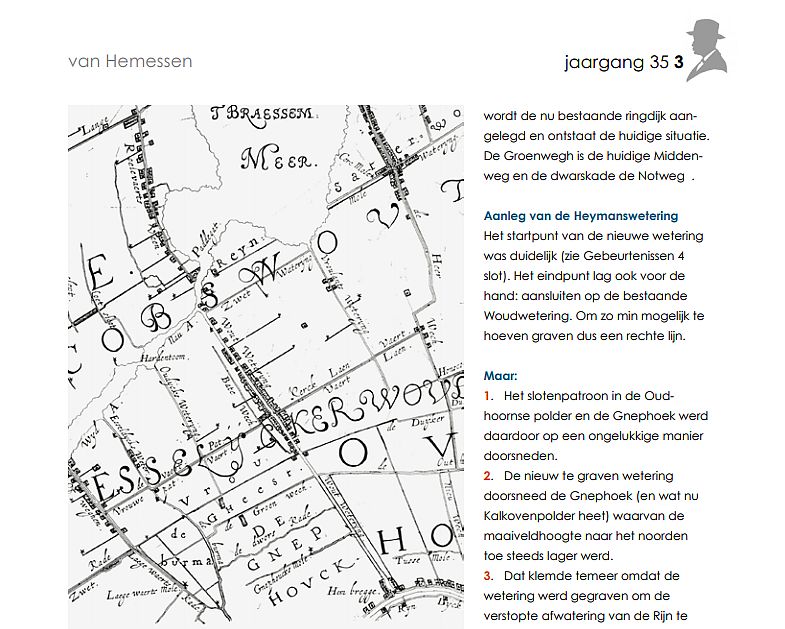The width and height of the screenshot is (785, 629).
Task: Click the line 'De Groenwegh is de huidige Midden-'
Action: click(593, 156)
